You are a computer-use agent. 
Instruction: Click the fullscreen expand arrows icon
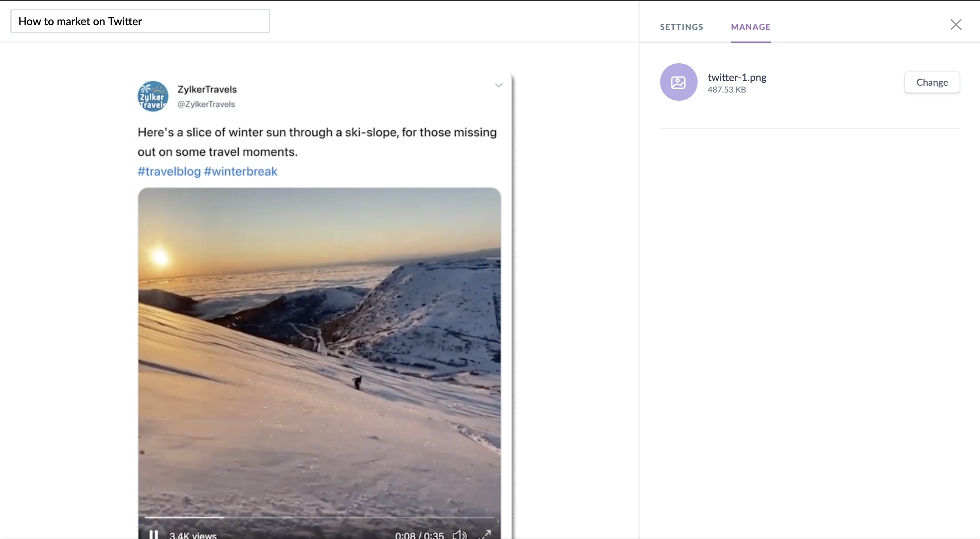coord(485,534)
